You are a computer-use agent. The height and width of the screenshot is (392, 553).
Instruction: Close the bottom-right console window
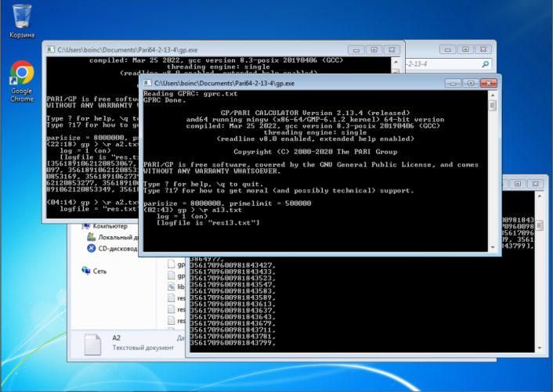pyautogui.click(x=535, y=184)
